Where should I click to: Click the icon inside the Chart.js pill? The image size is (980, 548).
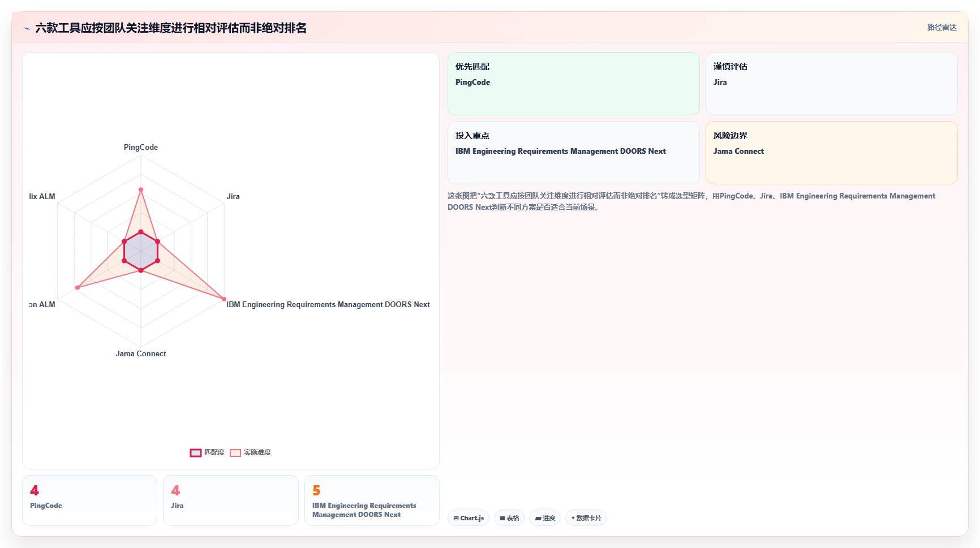(x=456, y=518)
